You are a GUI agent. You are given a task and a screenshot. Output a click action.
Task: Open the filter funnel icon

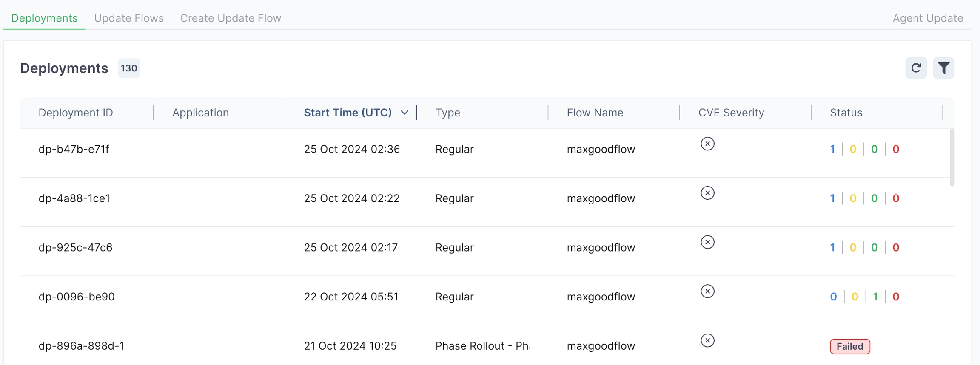(943, 68)
